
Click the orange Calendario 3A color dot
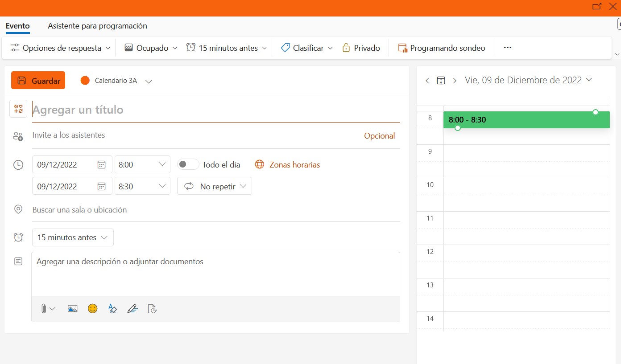pyautogui.click(x=85, y=81)
